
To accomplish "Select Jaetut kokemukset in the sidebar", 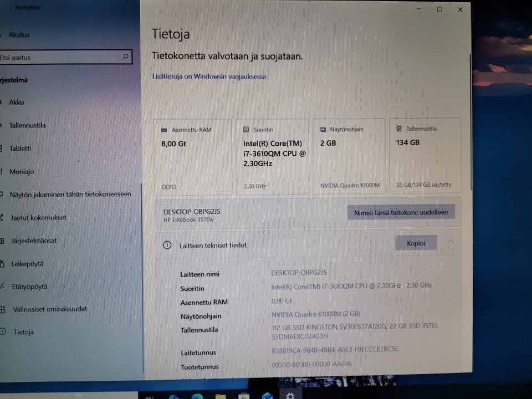I will point(38,217).
